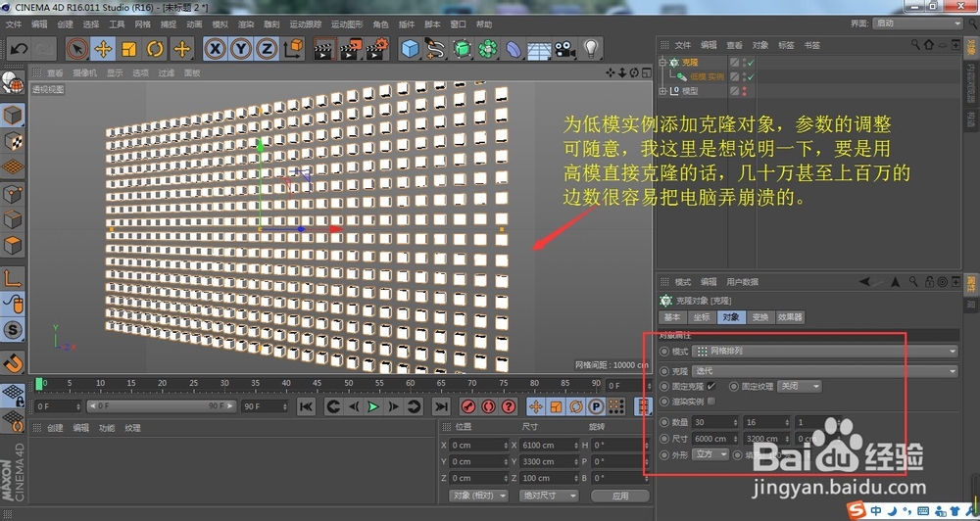Open Render Settings gear clapperboard
980x521 pixels.
click(x=377, y=49)
